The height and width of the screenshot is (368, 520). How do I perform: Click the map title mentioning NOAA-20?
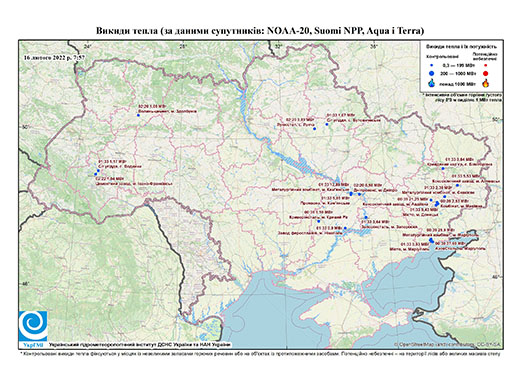(260, 31)
